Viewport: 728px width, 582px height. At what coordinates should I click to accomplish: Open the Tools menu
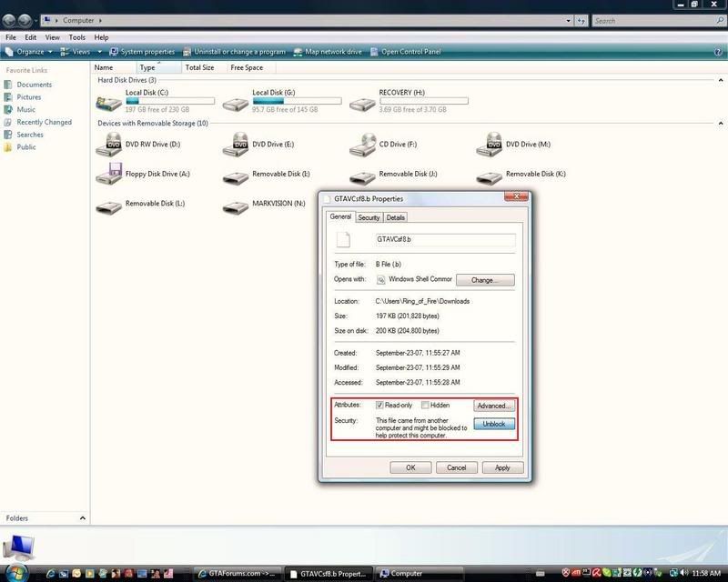point(77,37)
